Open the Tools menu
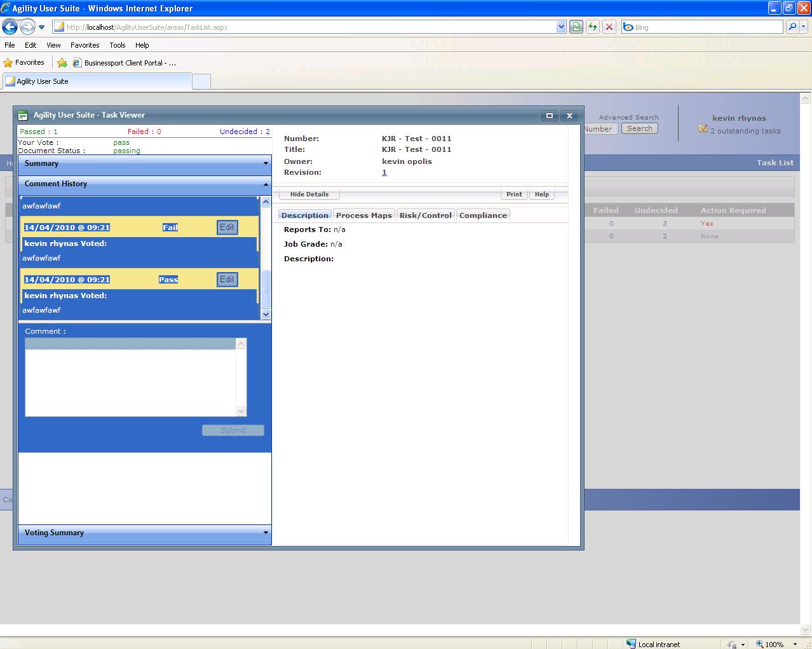Viewport: 812px width, 649px height. (x=118, y=45)
